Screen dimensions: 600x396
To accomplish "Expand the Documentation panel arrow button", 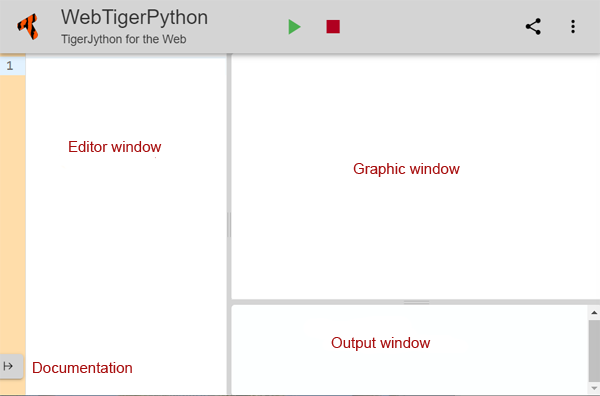I will [x=10, y=366].
